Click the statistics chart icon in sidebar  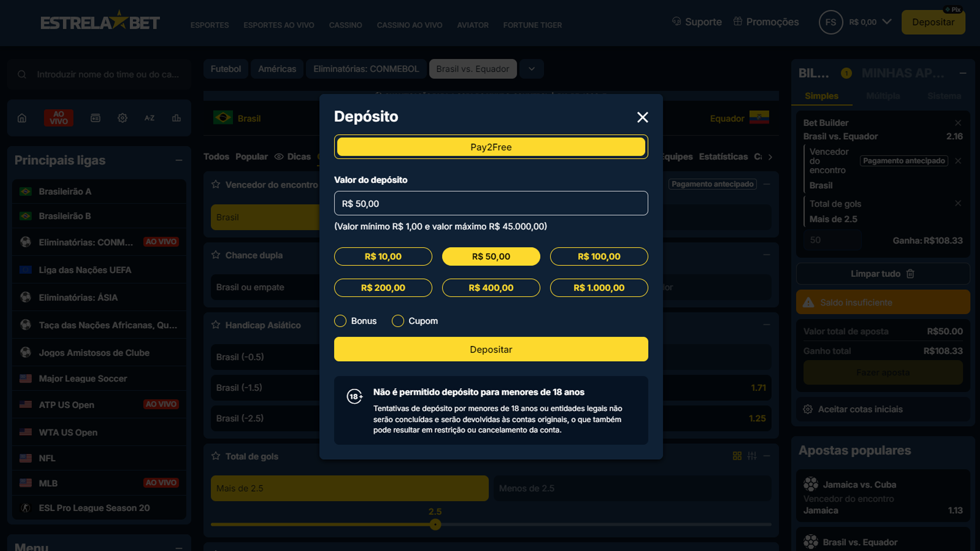pyautogui.click(x=177, y=118)
